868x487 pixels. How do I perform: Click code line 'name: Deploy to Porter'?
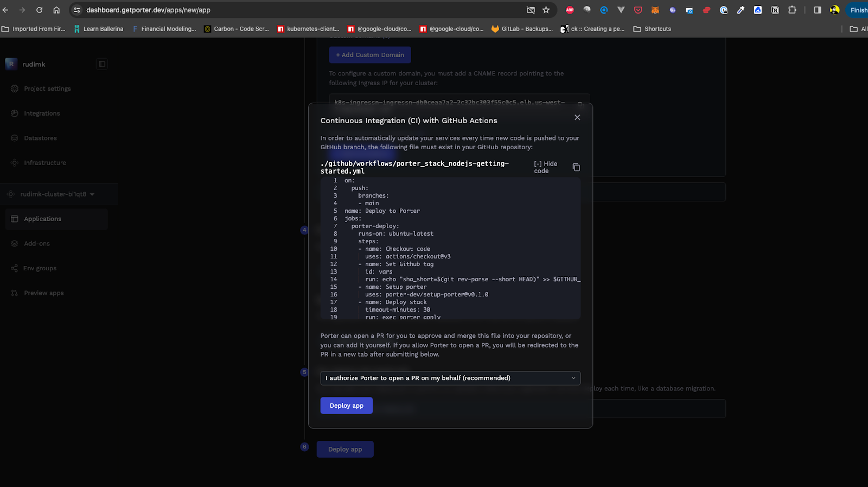point(382,211)
